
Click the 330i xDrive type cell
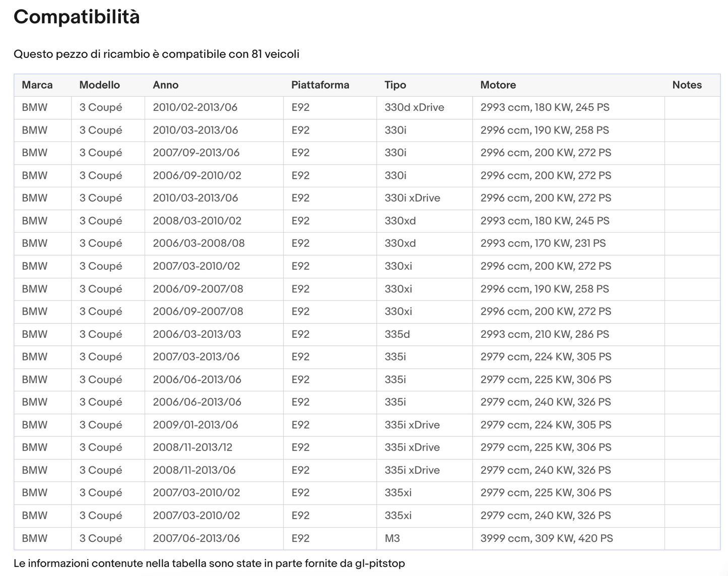(x=425, y=198)
